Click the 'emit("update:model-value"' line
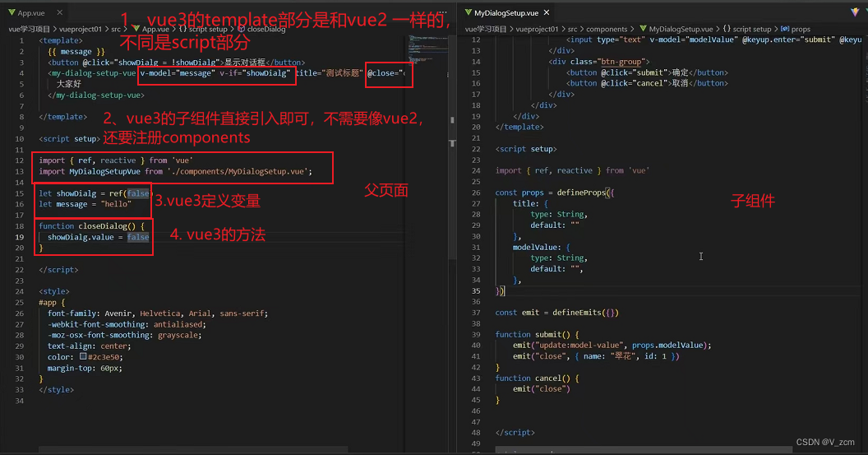Image resolution: width=868 pixels, height=455 pixels. [612, 346]
